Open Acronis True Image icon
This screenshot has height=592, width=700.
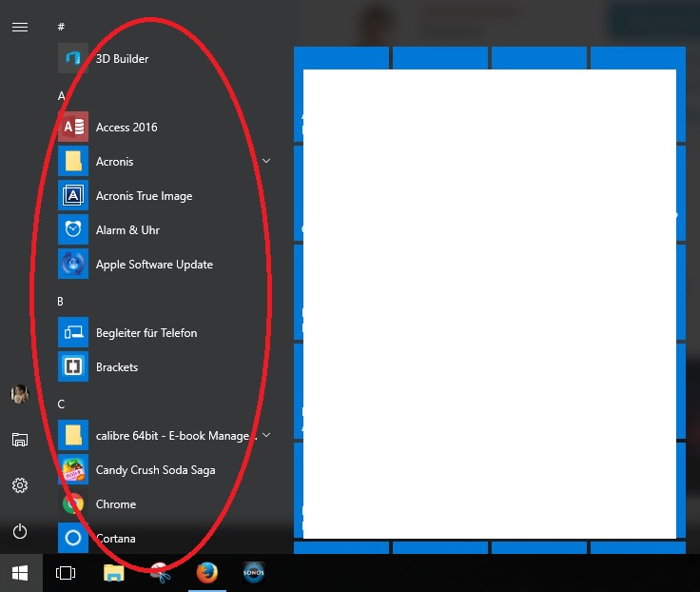(73, 195)
